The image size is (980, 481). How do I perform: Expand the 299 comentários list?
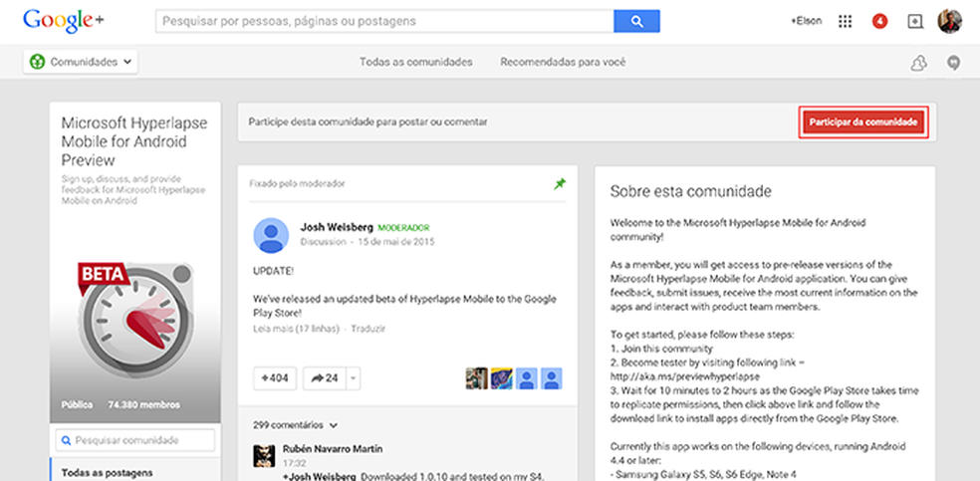point(295,425)
